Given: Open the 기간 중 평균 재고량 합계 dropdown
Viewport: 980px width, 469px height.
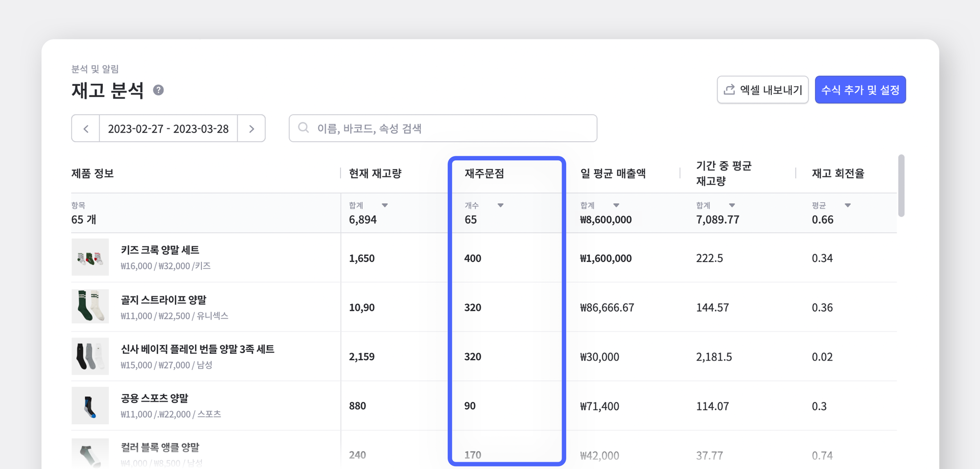Looking at the screenshot, I should (x=733, y=205).
